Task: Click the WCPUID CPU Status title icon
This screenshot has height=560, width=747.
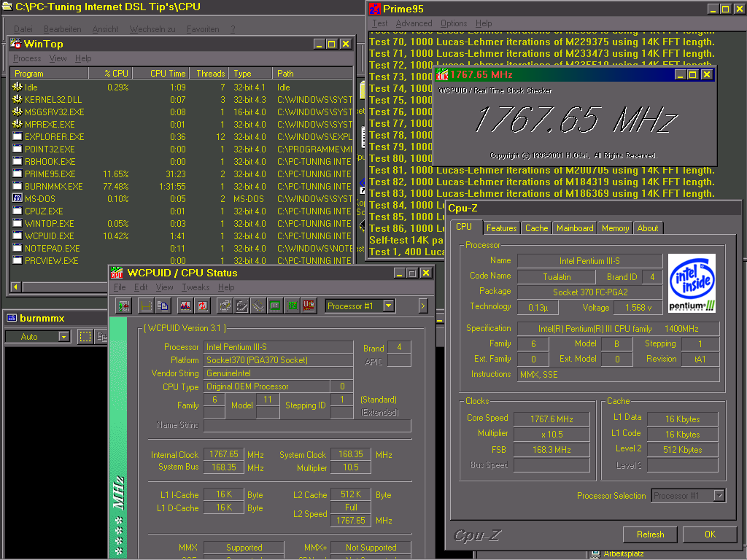Action: click(x=117, y=273)
